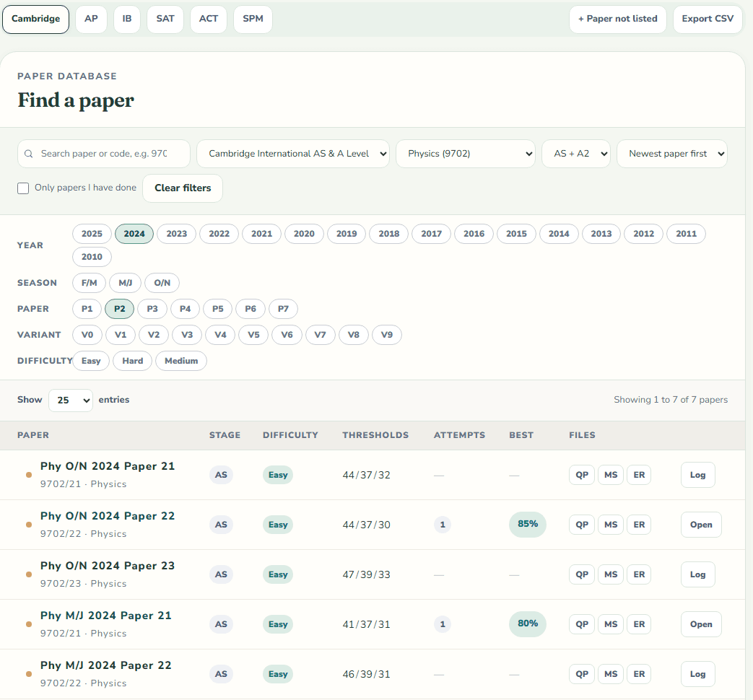Open ER file for O/N 2024 Paper 23
The height and width of the screenshot is (700, 753).
(x=639, y=574)
